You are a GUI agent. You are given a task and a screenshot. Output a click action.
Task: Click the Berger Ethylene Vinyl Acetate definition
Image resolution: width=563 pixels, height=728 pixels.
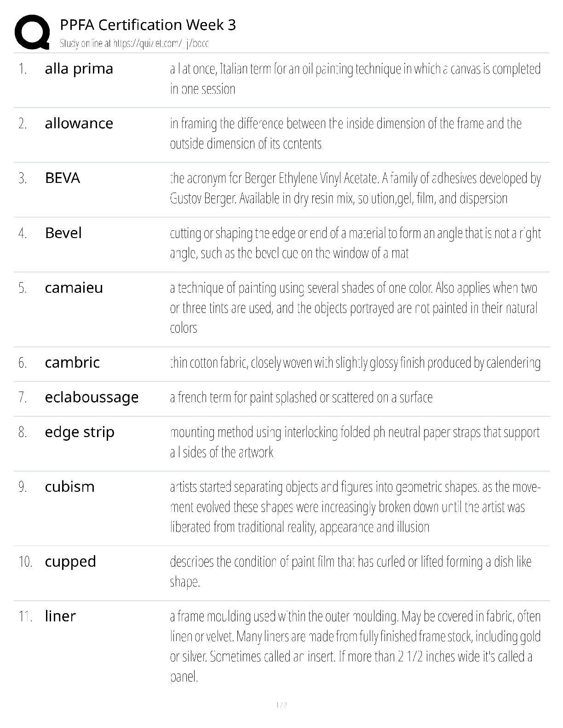pyautogui.click(x=355, y=188)
